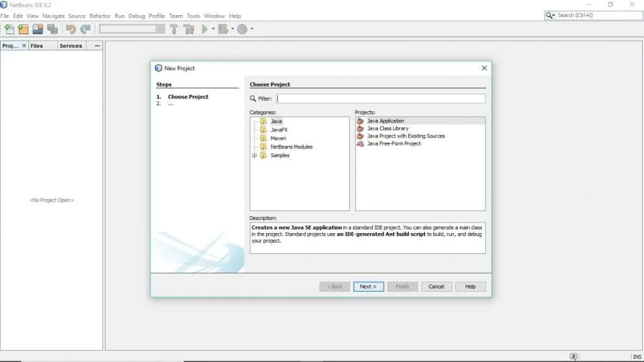Click the Undo toolbar icon
This screenshot has width=644, height=362.
tap(70, 29)
